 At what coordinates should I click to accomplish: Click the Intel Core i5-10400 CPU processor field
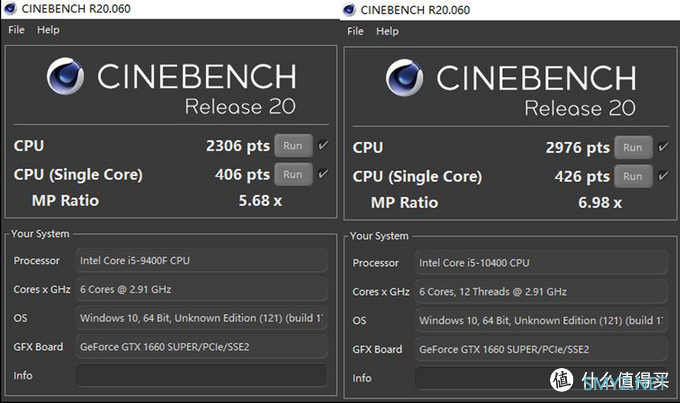(541, 262)
